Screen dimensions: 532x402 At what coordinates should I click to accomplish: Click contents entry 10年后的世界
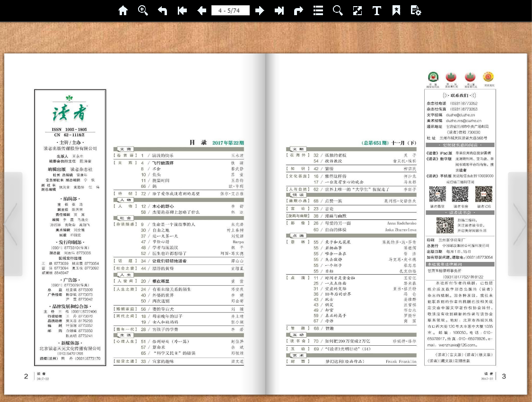[x=338, y=294]
